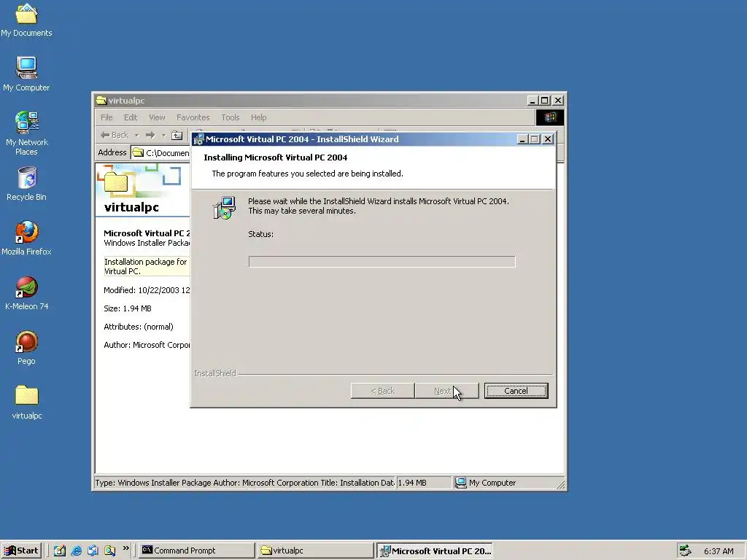Click the virtualpc window title folder icon
Screen dimensions: 747x560
(101, 101)
